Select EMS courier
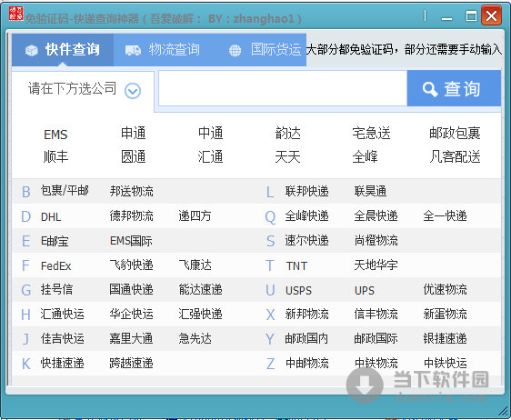 click(55, 135)
